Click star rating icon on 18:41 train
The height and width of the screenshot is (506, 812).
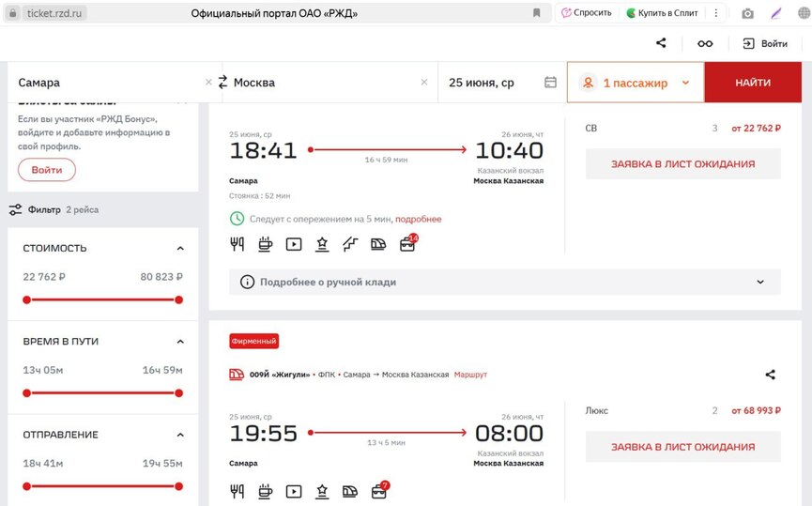click(x=322, y=244)
